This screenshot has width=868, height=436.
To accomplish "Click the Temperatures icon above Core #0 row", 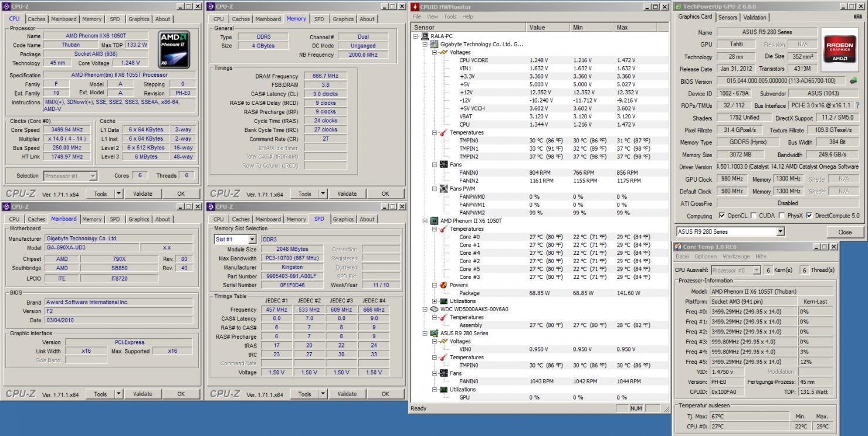I will coord(444,229).
